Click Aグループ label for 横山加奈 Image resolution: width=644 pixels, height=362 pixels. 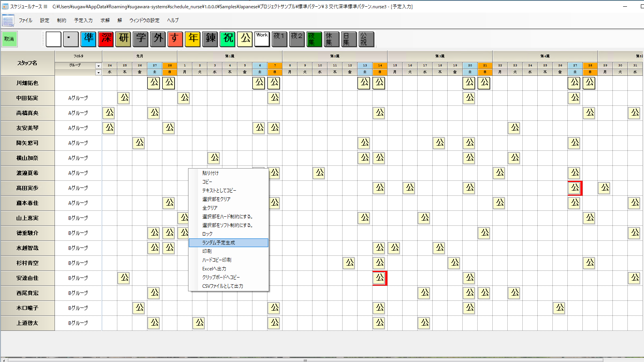(x=78, y=158)
